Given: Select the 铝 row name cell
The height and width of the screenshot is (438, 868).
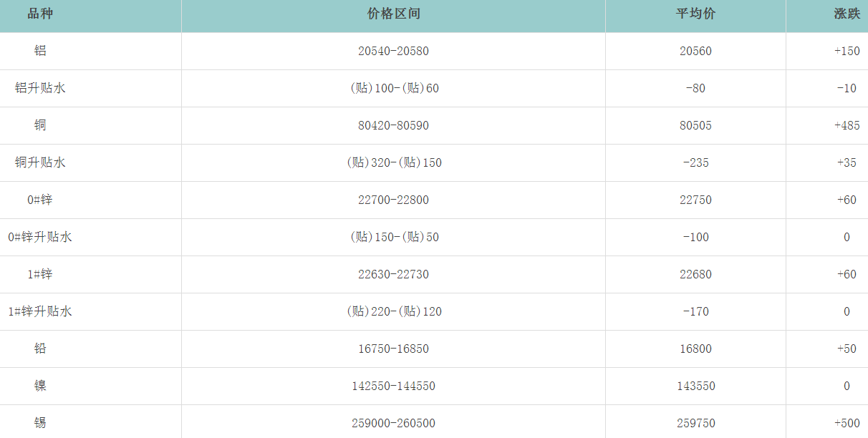Looking at the screenshot, I should click(40, 51).
